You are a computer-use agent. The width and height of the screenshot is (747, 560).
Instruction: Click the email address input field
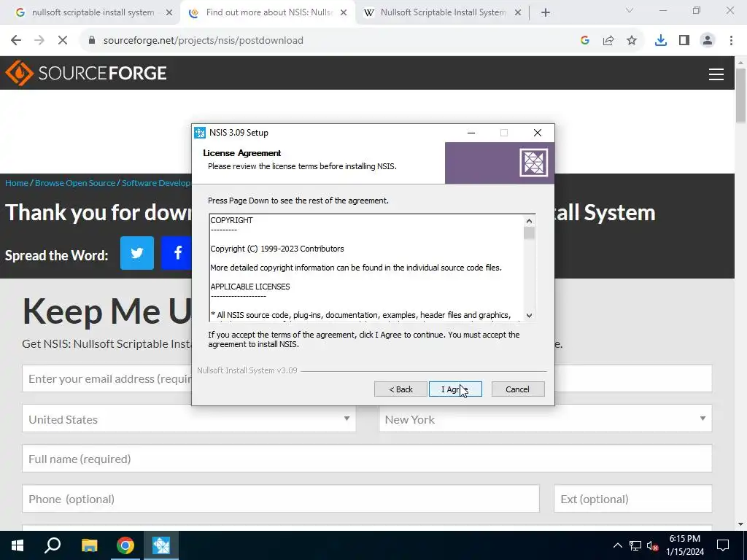(x=107, y=378)
